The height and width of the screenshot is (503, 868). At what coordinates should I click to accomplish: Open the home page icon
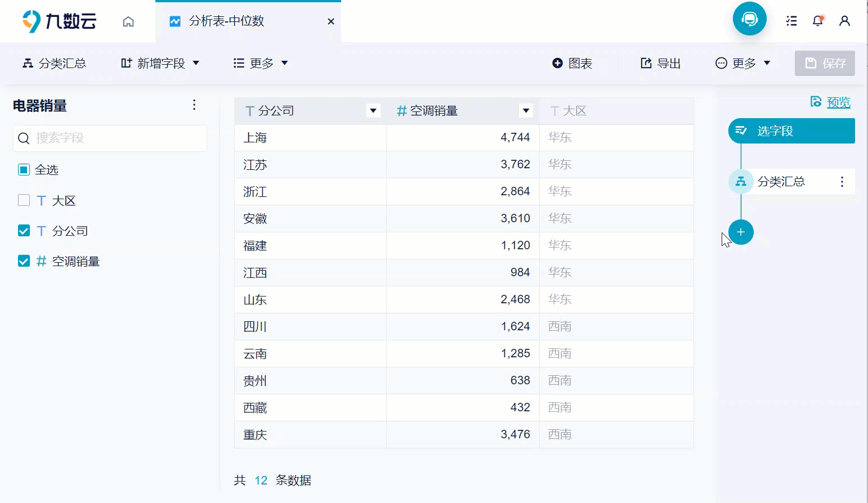coord(128,21)
